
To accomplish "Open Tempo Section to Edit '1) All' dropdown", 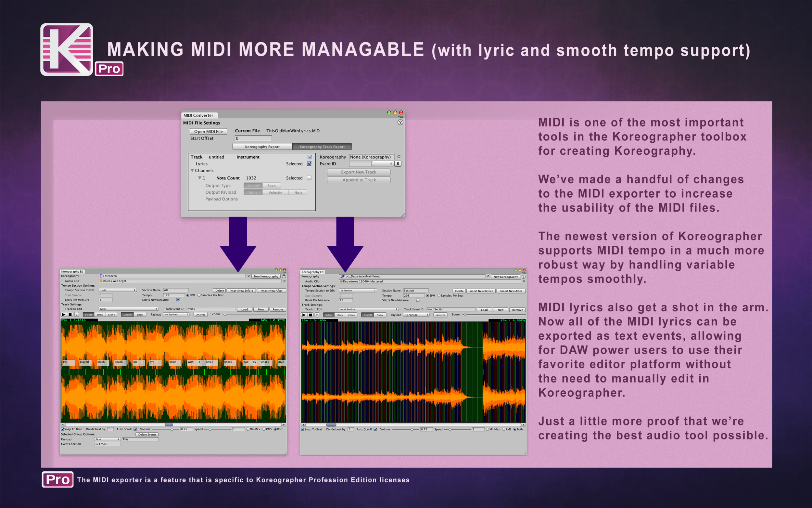I will pos(118,290).
